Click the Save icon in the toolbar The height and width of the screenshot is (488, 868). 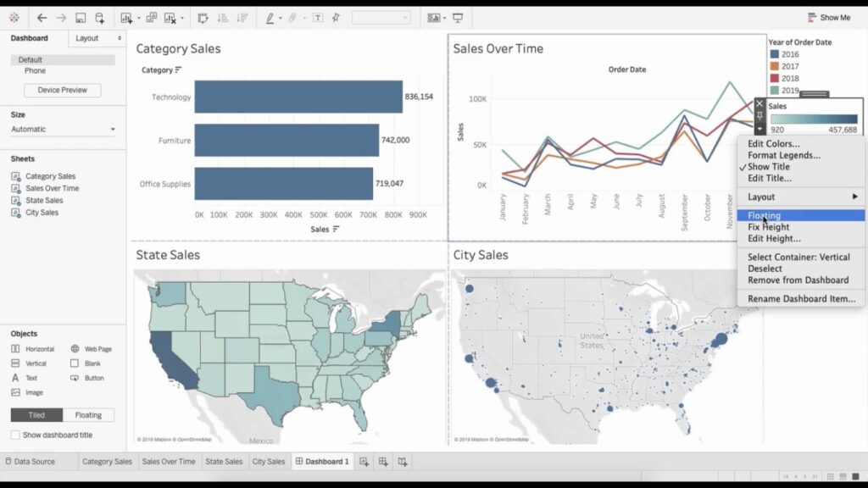coord(79,17)
